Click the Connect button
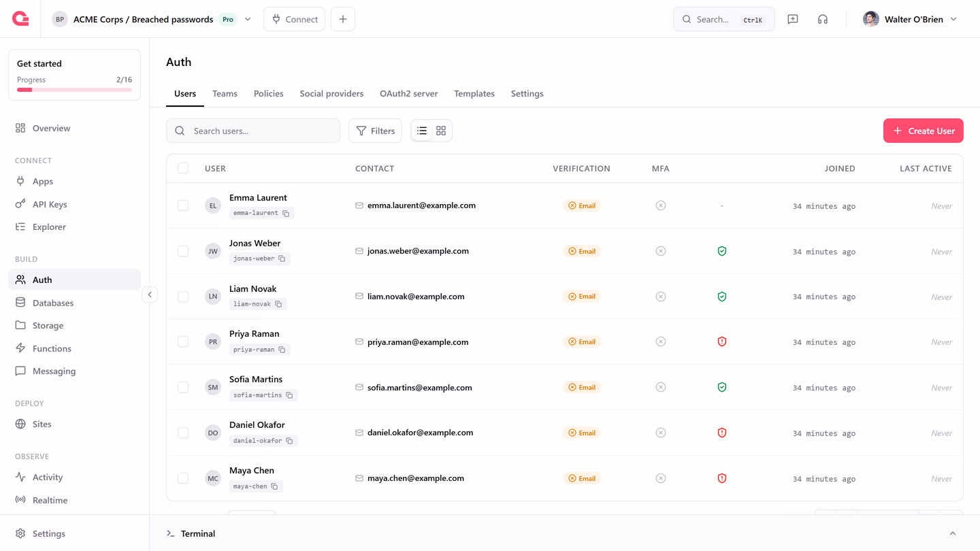980x551 pixels. click(x=295, y=19)
